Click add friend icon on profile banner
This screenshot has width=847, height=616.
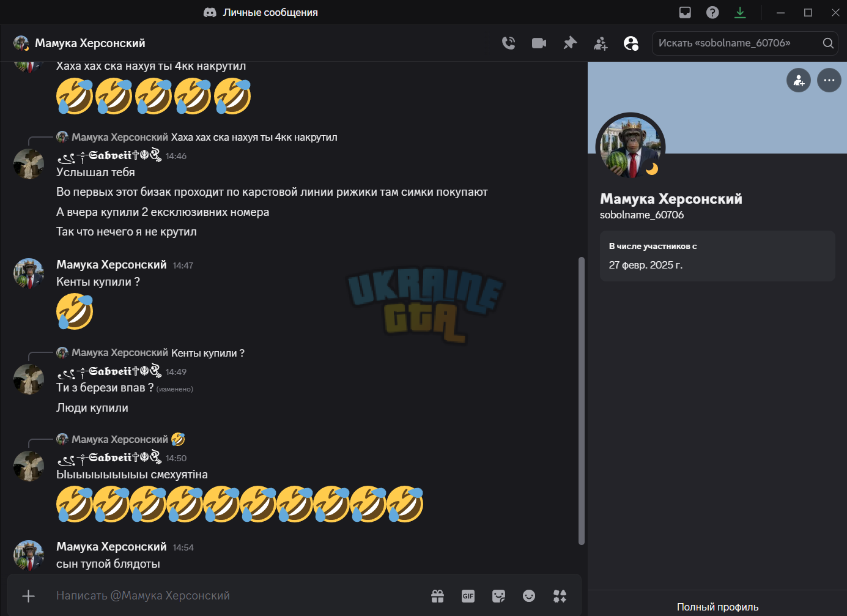799,80
